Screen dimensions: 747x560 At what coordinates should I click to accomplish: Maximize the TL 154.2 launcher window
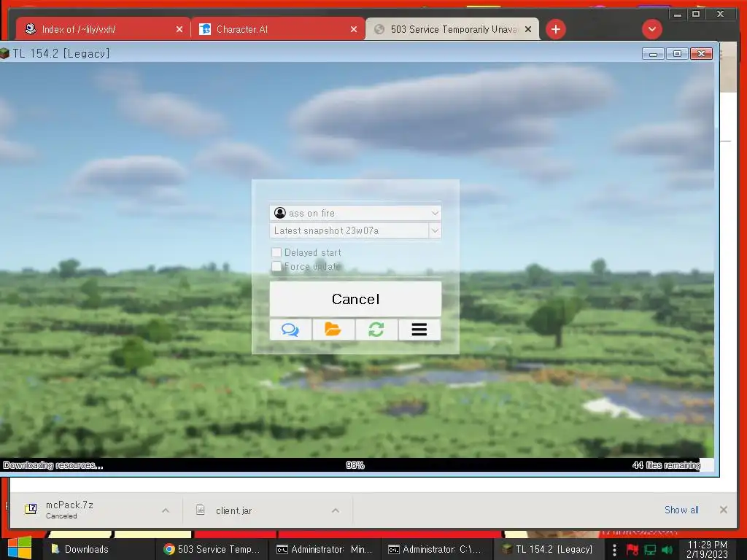[x=677, y=54]
